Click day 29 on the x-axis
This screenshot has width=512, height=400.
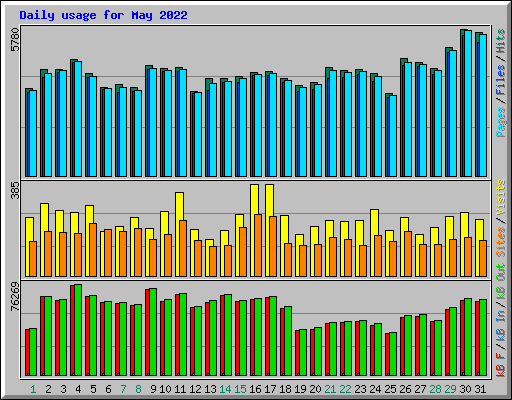450,389
